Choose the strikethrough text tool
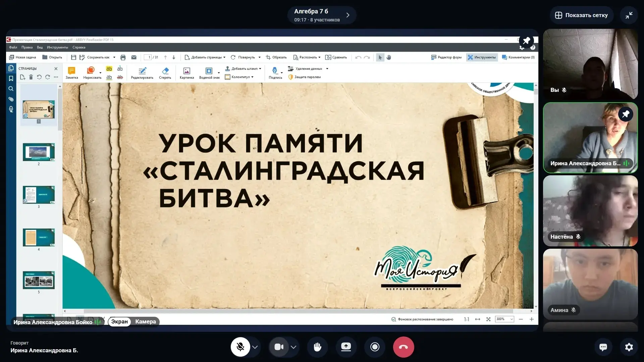The width and height of the screenshot is (644, 362). [120, 77]
